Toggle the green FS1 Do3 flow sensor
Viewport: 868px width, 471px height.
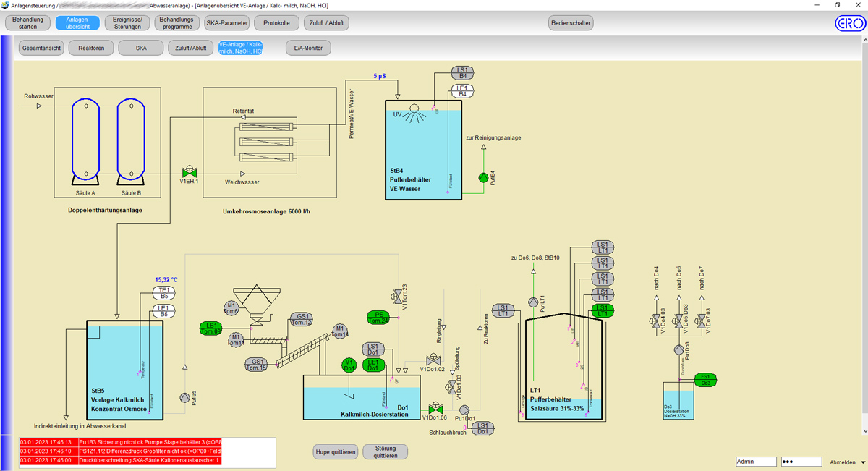(x=705, y=380)
